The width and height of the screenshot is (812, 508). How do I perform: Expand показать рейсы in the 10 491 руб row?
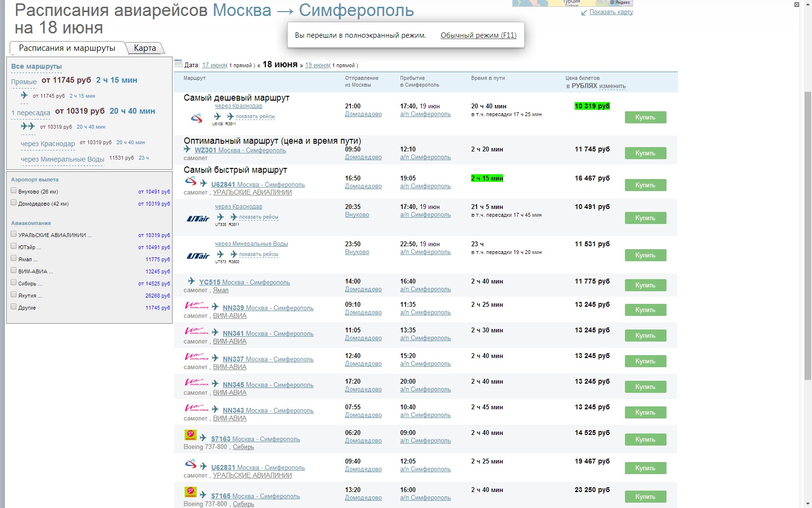259,217
